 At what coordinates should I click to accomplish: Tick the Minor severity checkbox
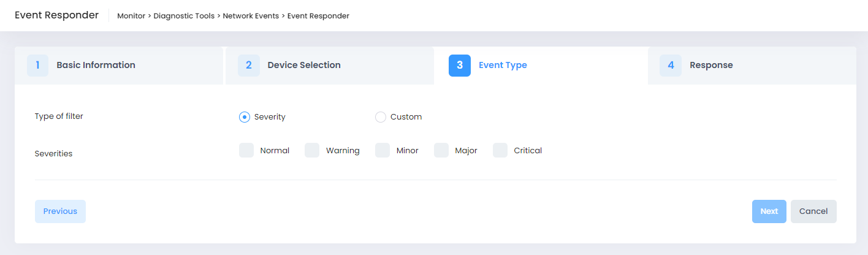coord(383,151)
